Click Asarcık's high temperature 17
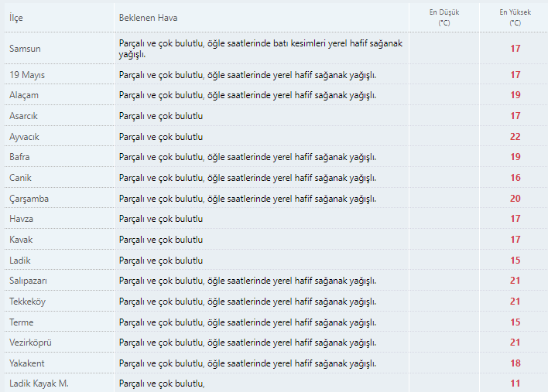 (x=515, y=115)
